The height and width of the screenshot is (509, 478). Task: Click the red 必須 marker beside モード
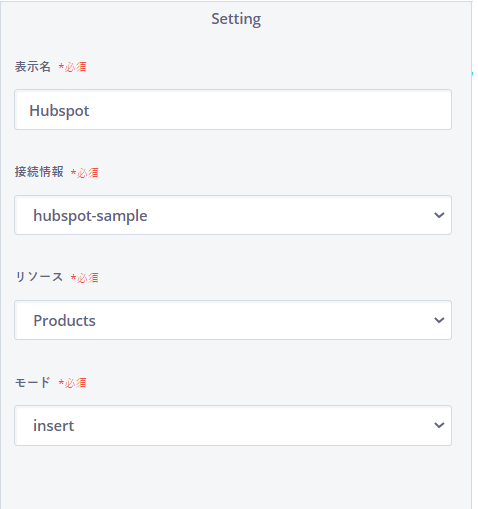(x=72, y=383)
